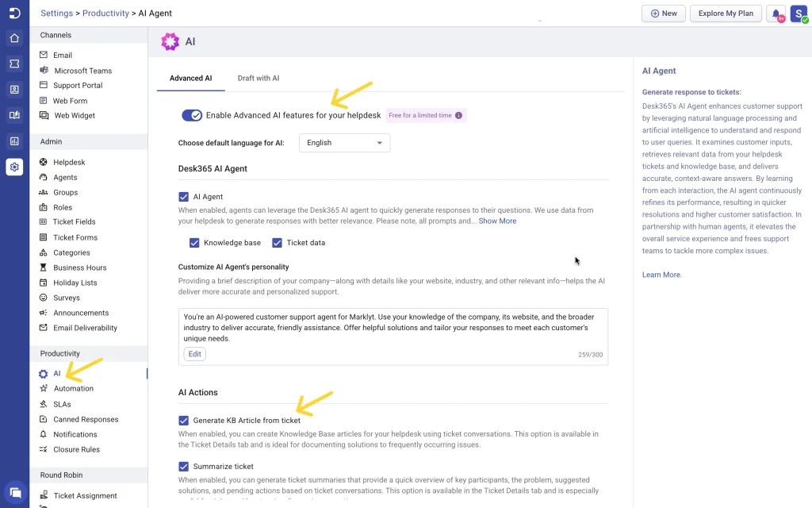Open the chat bubble at bottom left
The image size is (812, 508).
point(16,492)
